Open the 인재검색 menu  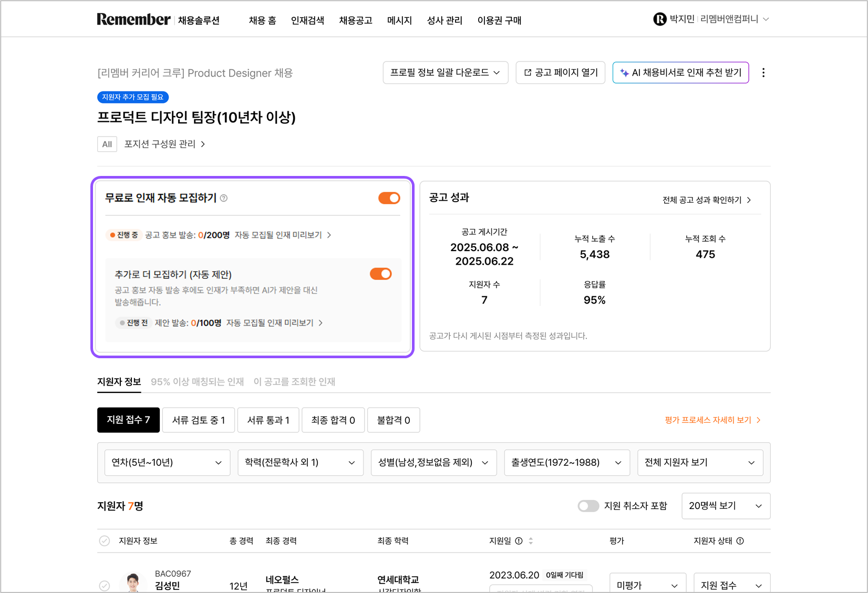(307, 20)
